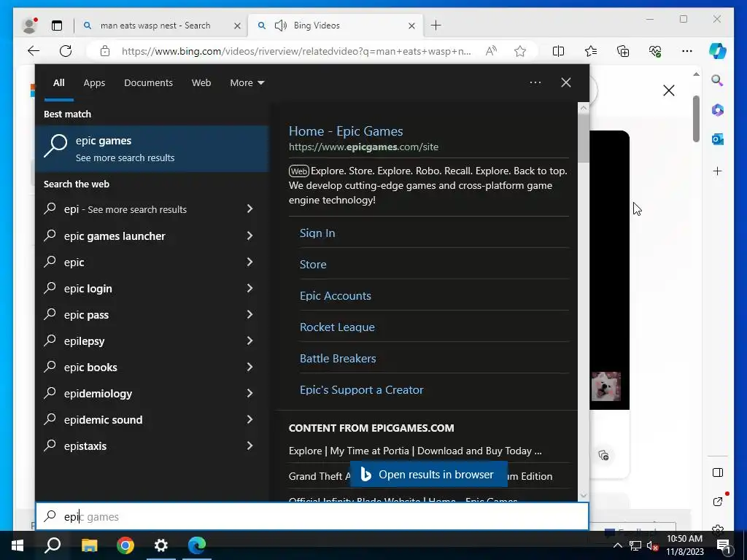Open Epic's Support a Creator link
Screen dimensions: 747x560
(362, 390)
